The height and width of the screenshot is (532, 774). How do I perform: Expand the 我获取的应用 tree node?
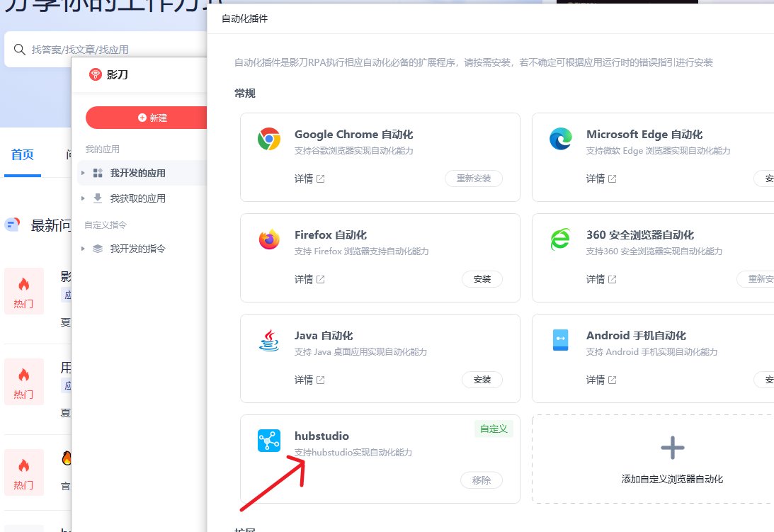pyautogui.click(x=83, y=198)
